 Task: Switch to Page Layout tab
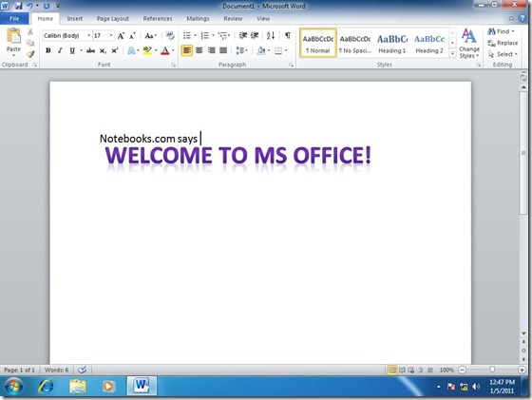tap(113, 19)
